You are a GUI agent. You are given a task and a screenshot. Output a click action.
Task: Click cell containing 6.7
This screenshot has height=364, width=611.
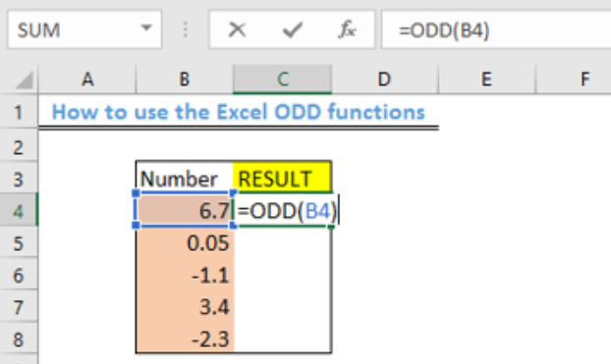point(185,210)
